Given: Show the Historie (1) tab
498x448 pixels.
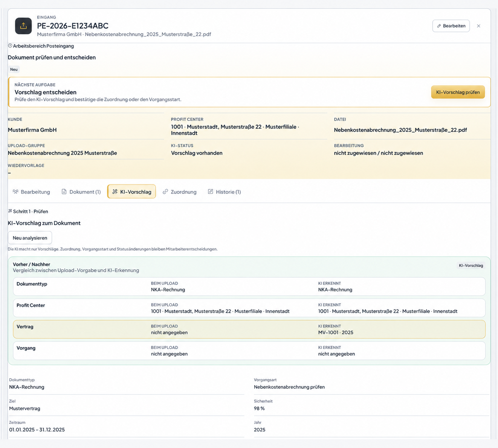Looking at the screenshot, I should 225,192.
